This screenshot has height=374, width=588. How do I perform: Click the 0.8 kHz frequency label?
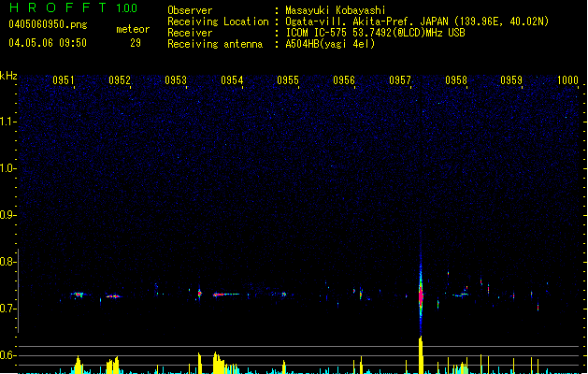point(7,262)
